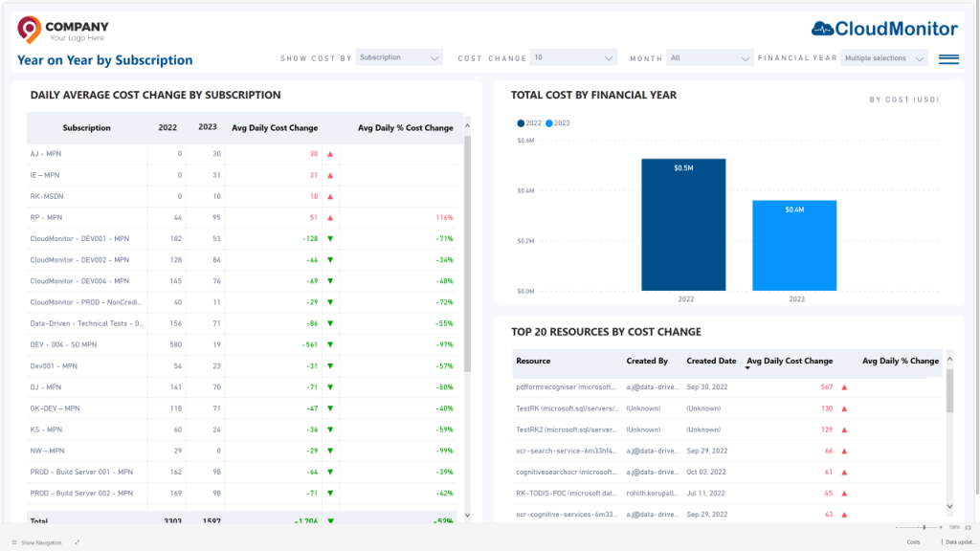Click the Company logo icon

click(x=29, y=30)
